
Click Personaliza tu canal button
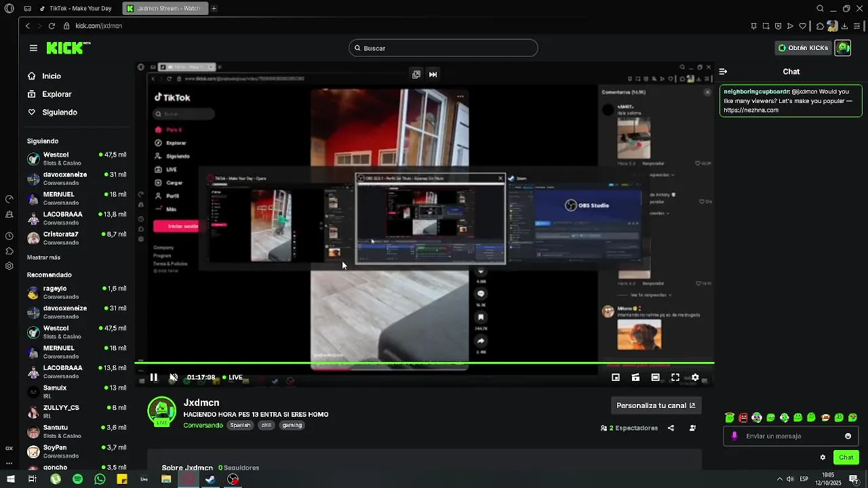pos(656,405)
